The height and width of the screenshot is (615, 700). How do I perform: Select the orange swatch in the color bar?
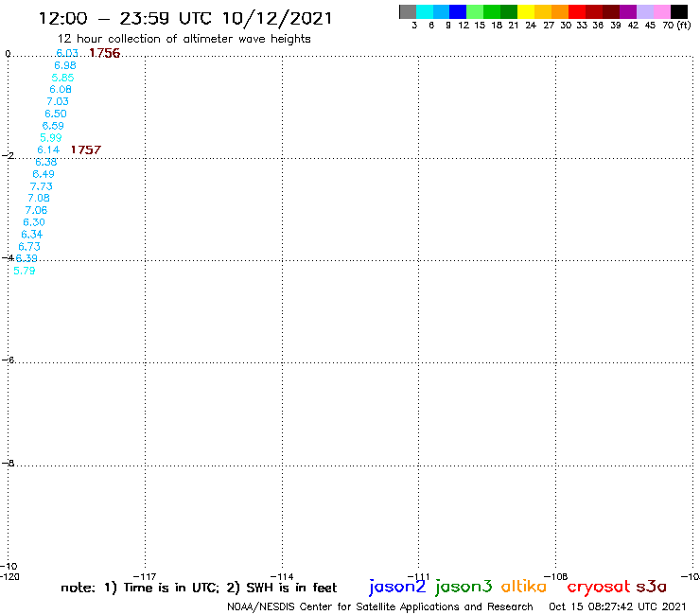click(560, 12)
